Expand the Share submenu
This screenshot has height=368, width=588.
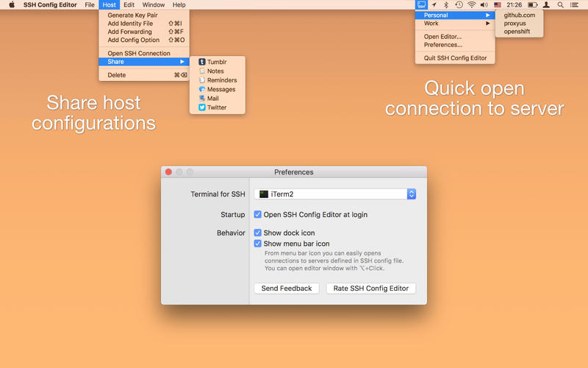(x=144, y=62)
